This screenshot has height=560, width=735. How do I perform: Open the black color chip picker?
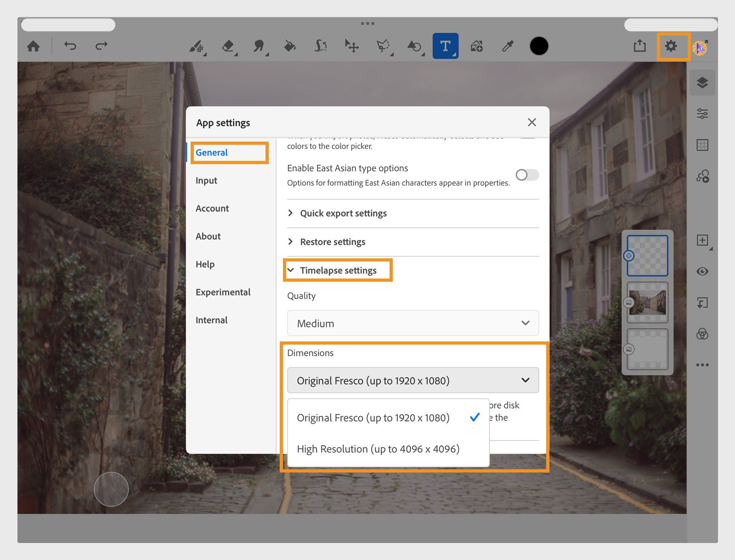539,46
